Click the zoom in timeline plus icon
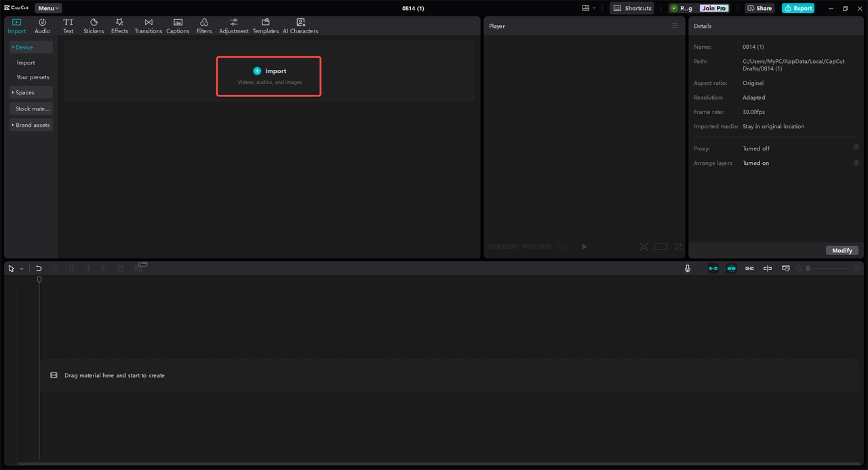This screenshot has width=868, height=470. tap(857, 269)
